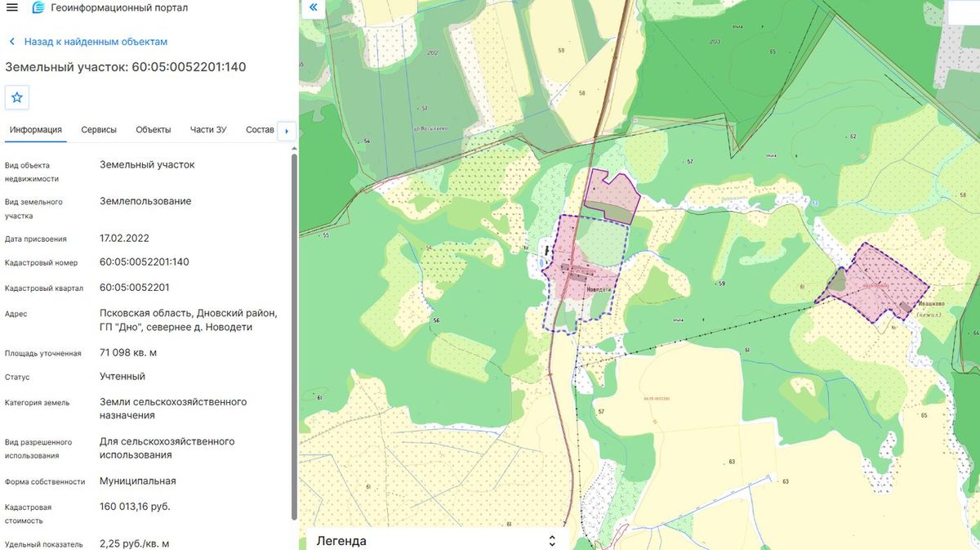This screenshot has height=550, width=980.
Task: Click the Геоинформационный портал logo icon
Action: 38,8
